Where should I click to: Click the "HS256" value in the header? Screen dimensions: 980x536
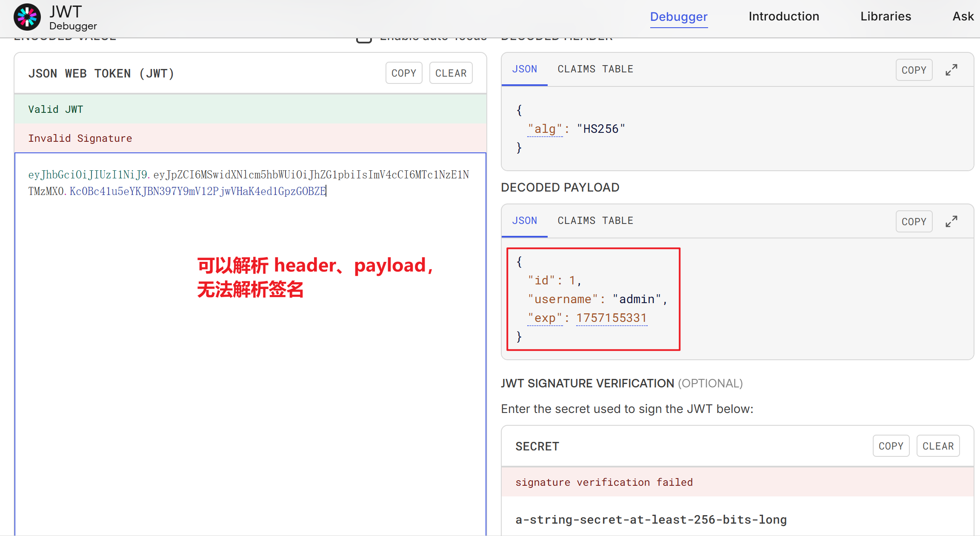601,129
